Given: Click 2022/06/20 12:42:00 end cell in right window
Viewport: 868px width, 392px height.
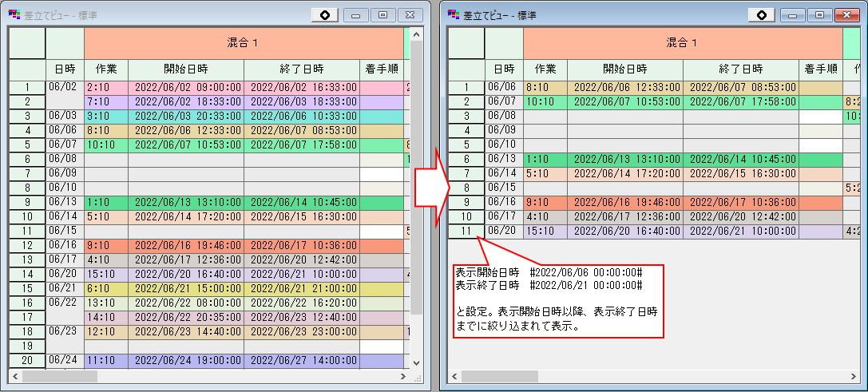Looking at the screenshot, I should tap(741, 218).
